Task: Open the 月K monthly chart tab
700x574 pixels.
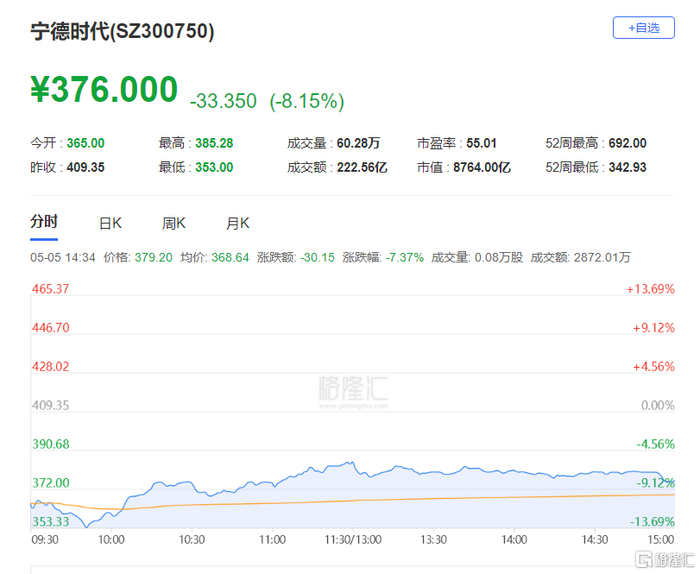Action: coord(238,223)
